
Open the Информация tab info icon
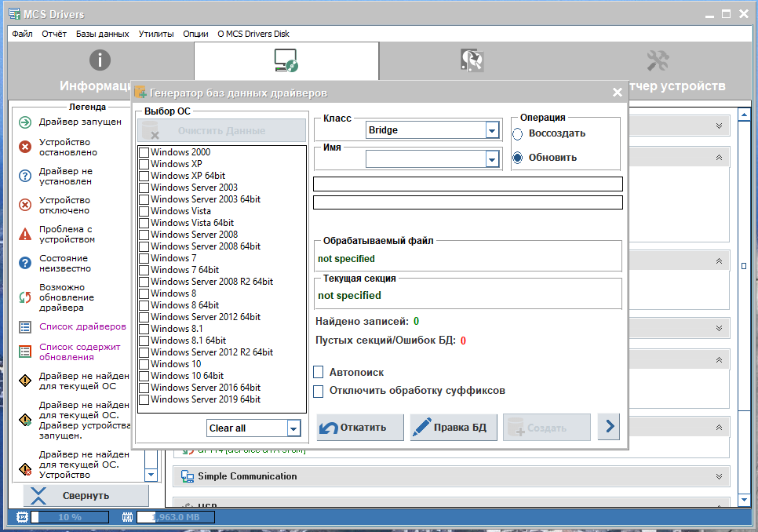tap(100, 60)
